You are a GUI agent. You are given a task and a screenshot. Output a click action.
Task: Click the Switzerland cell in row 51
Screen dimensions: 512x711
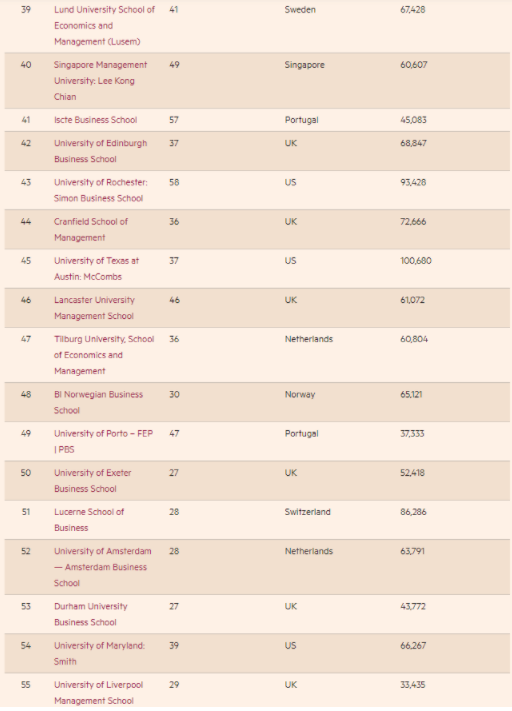(307, 511)
